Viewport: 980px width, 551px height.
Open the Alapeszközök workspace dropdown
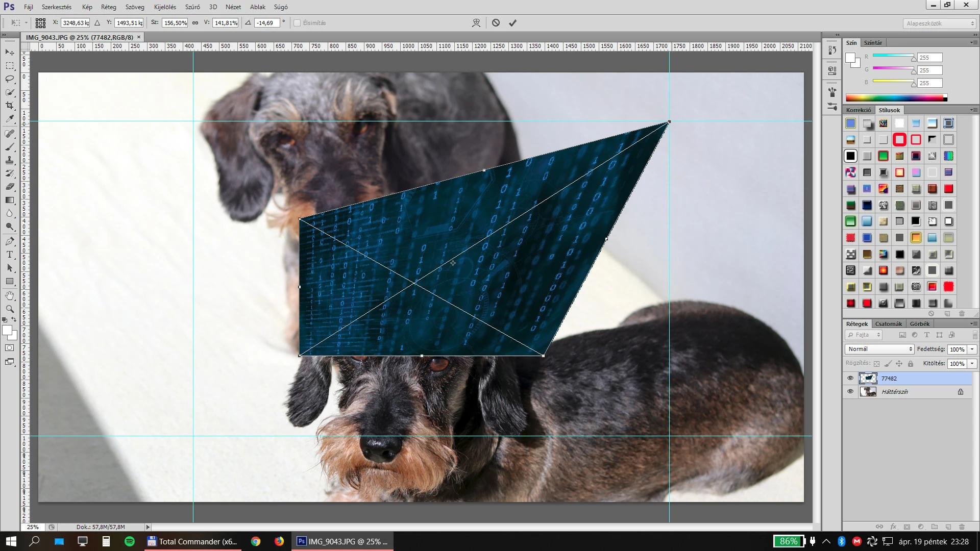coord(939,23)
